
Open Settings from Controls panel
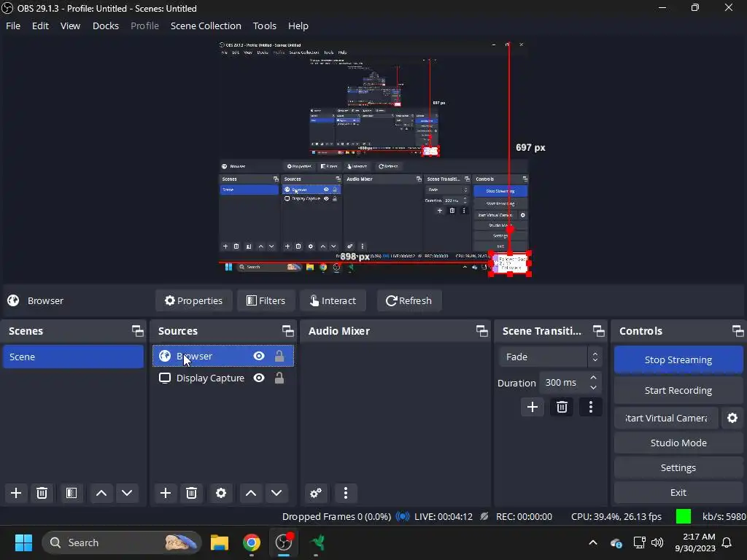(x=678, y=467)
